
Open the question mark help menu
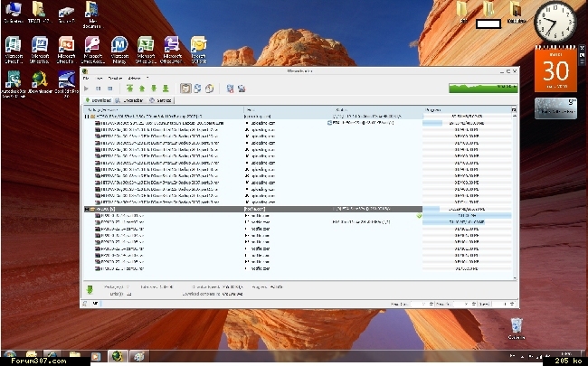[x=147, y=79]
